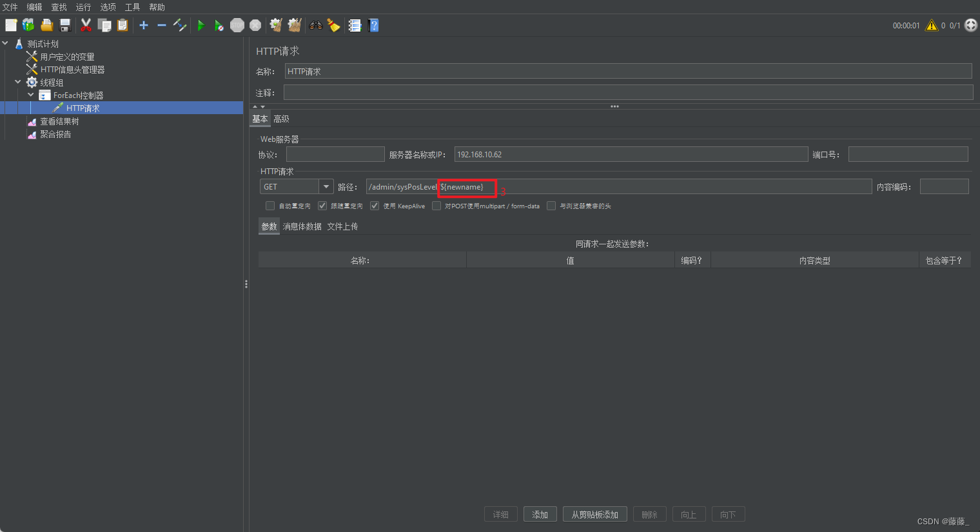Click the Cut scissors icon

coord(86,25)
